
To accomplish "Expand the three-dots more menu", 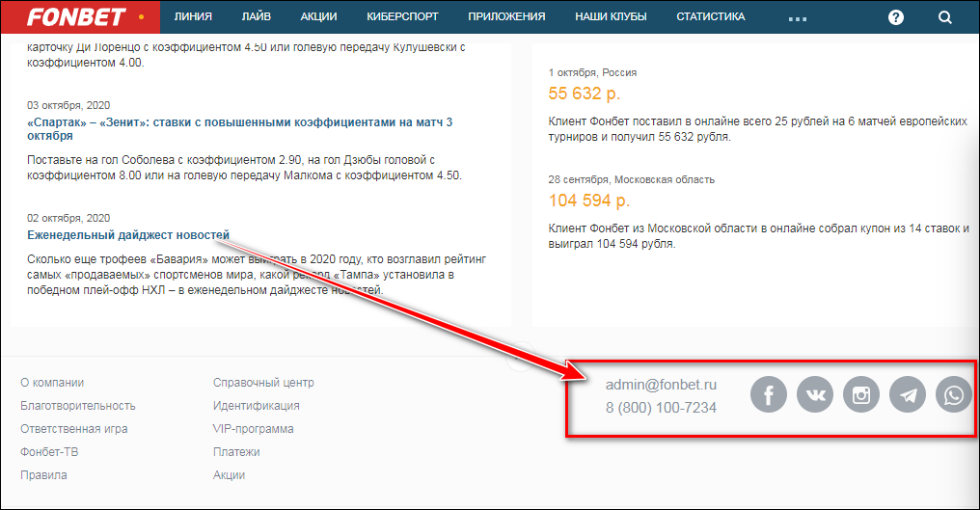I will pos(798,19).
